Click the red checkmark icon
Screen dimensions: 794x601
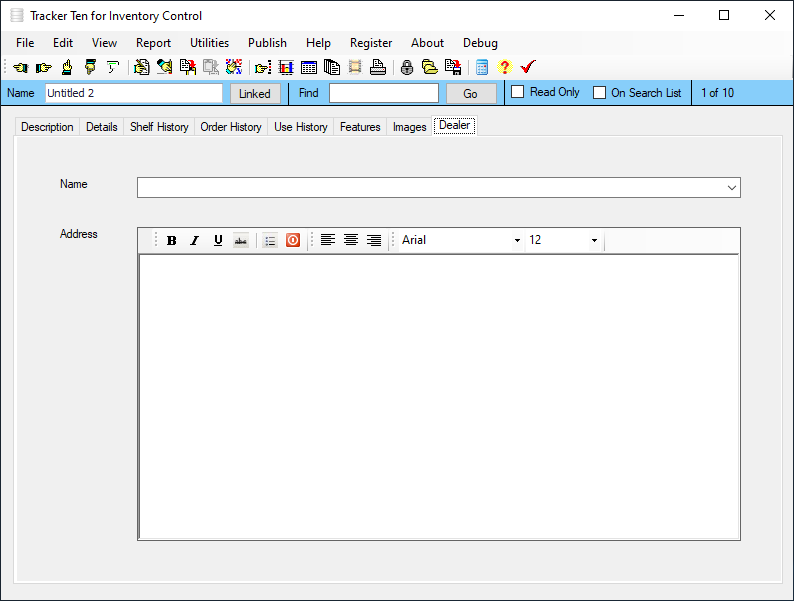tap(528, 67)
